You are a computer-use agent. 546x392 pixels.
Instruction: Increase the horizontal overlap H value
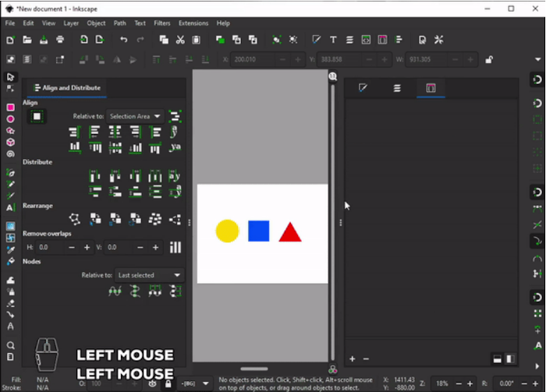point(87,247)
